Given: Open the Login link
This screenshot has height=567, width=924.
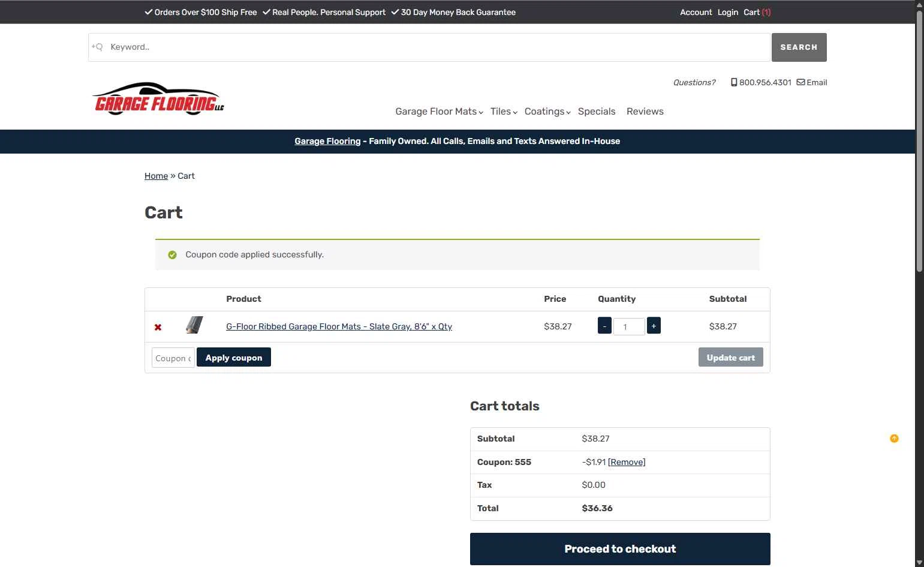Looking at the screenshot, I should click(x=728, y=12).
